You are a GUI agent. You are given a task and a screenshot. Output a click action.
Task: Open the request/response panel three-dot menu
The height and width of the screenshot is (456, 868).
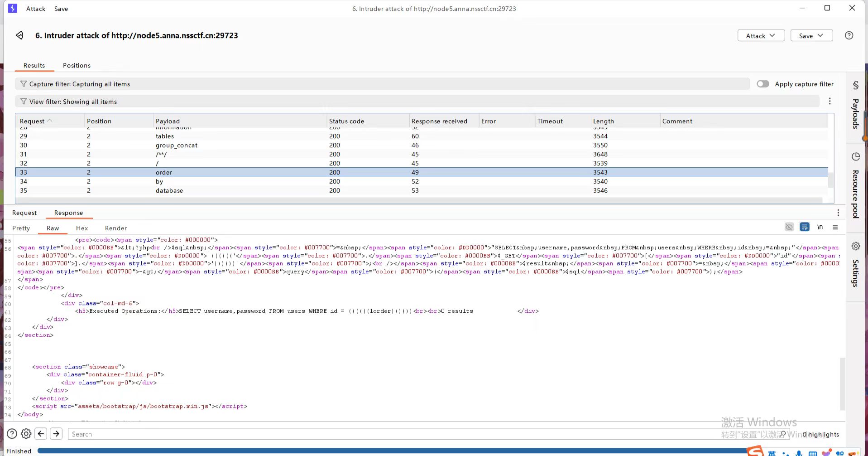click(x=838, y=213)
